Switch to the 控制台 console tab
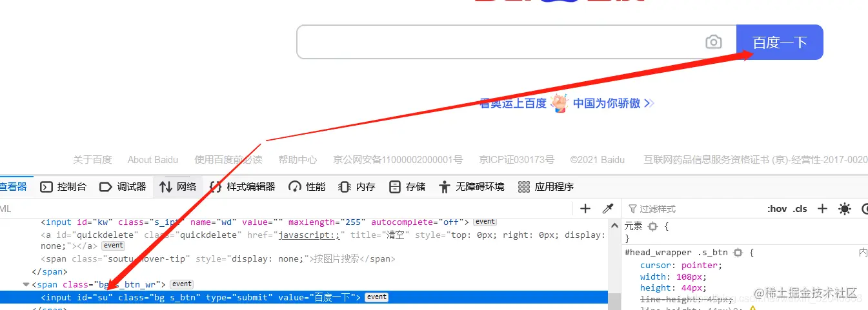Viewport: 868px width, 310px height. click(x=63, y=187)
